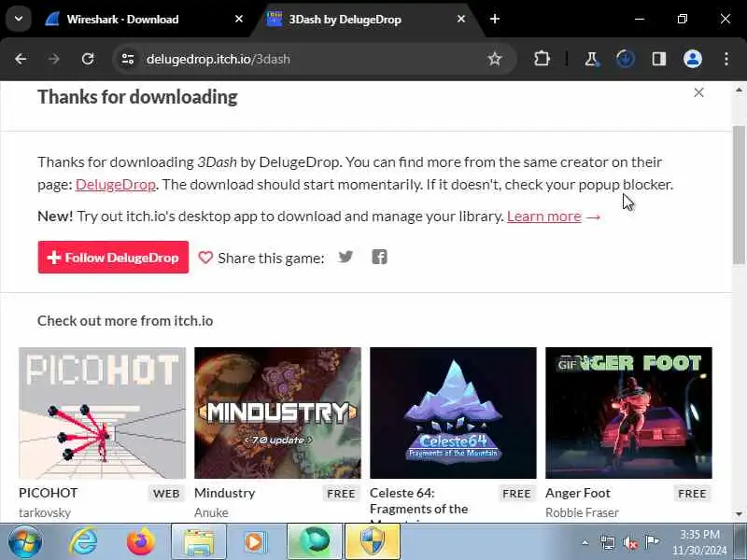Open the Robbie Fraser author link
This screenshot has width=747, height=560.
pos(582,512)
